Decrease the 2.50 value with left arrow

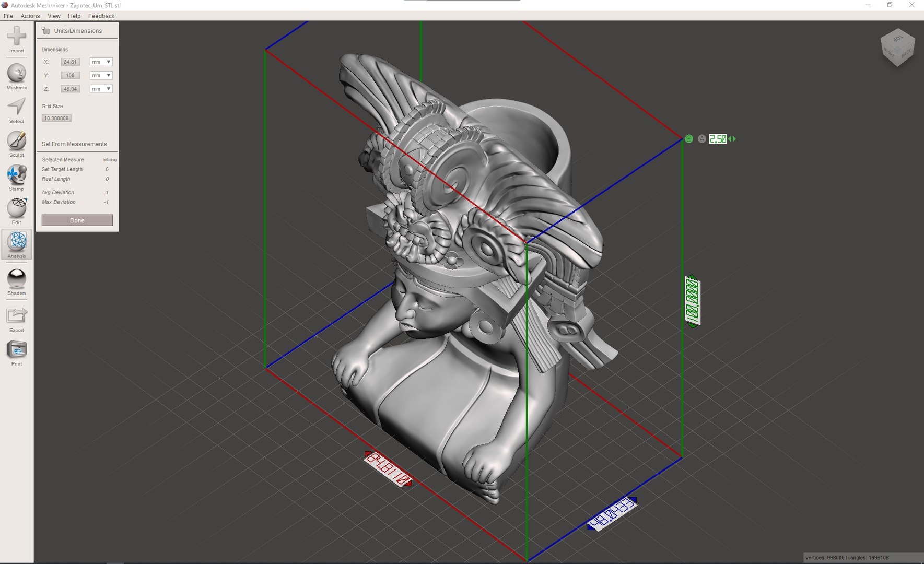pos(730,139)
